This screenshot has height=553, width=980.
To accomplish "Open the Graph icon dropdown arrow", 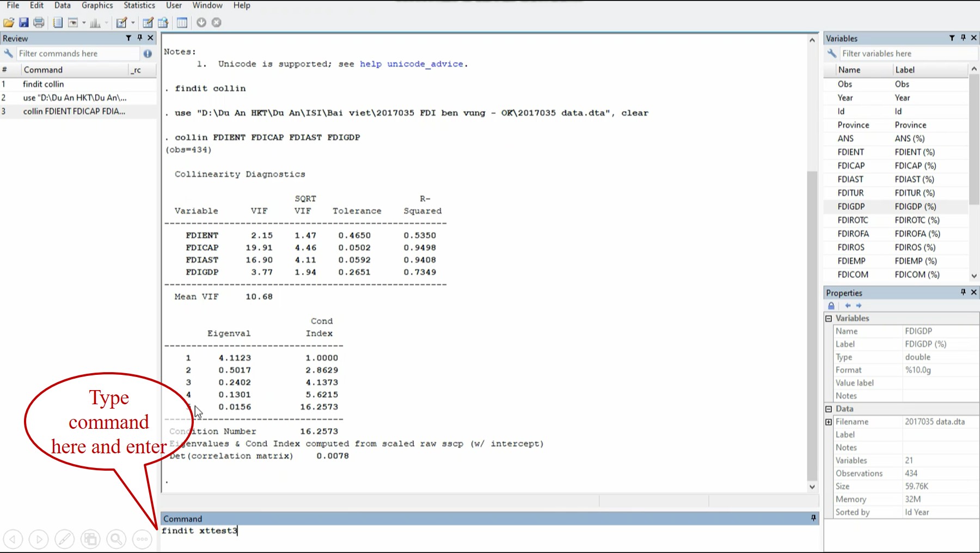I will (x=106, y=23).
